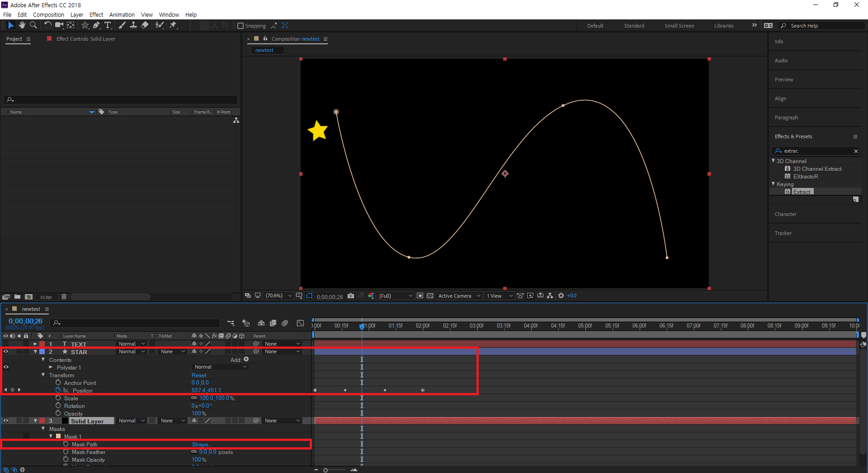Click delete trash icon in Project panel
The height and width of the screenshot is (473, 868).
click(x=64, y=297)
